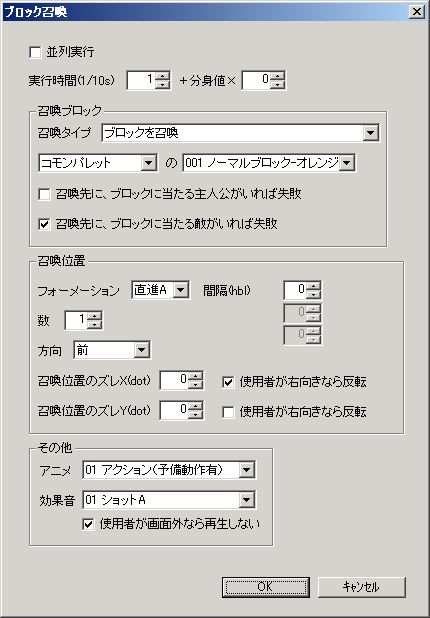The height and width of the screenshot is (618, 430).
Task: Open the コモンパレット dropdown
Action: click(x=149, y=163)
